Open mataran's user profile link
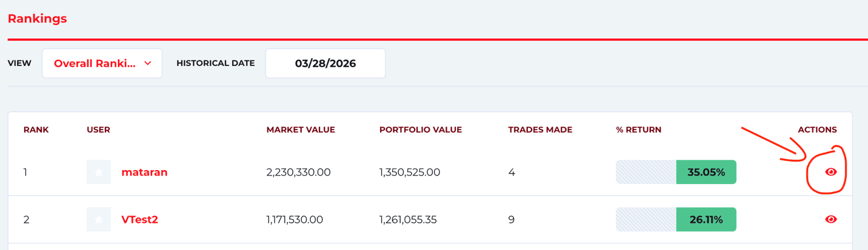Image resolution: width=868 pixels, height=250 pixels. pos(144,173)
